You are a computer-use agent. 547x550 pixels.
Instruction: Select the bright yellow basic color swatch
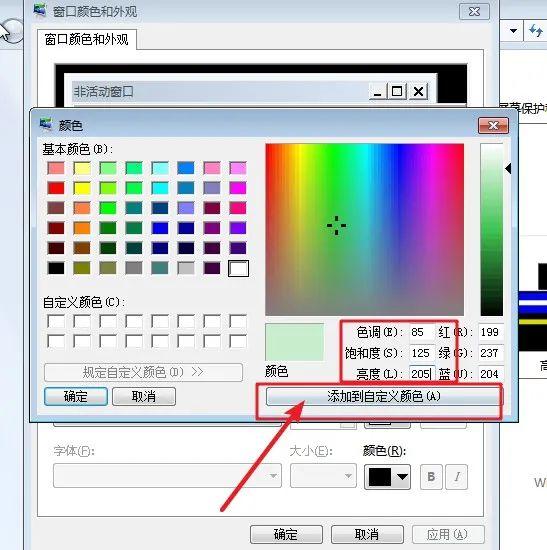point(82,188)
